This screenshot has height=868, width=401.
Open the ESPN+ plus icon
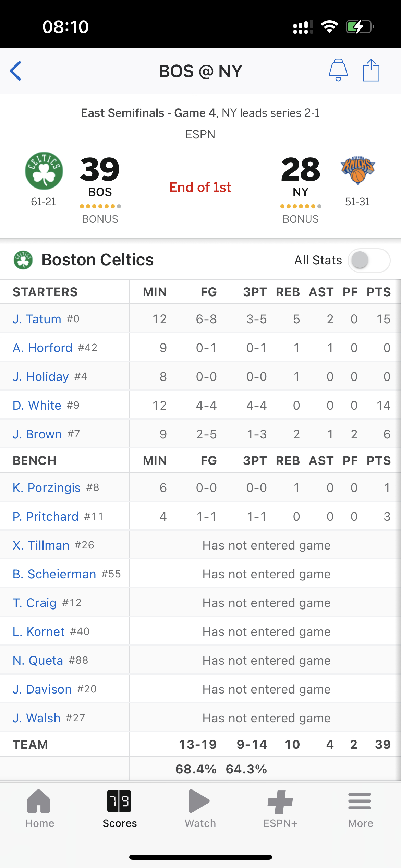pos(280,802)
